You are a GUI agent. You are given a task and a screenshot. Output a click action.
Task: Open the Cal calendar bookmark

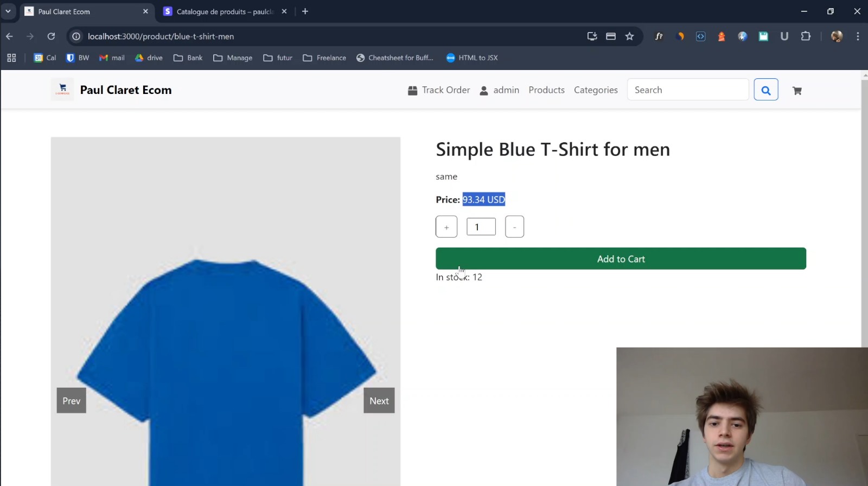coord(45,58)
